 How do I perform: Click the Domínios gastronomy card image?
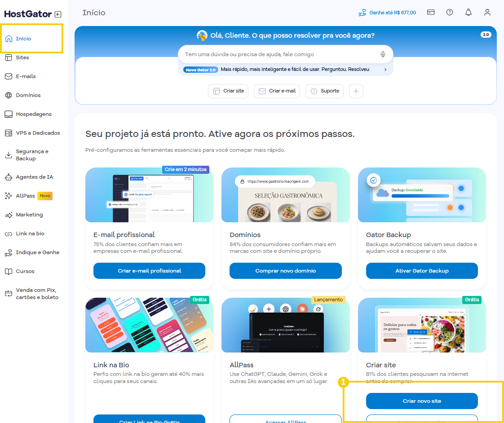[x=285, y=195]
